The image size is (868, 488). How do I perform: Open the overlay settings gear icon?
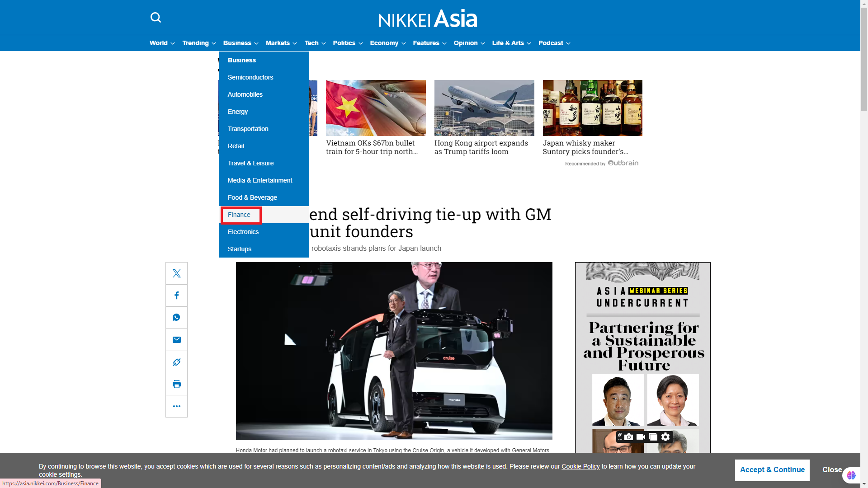coord(665,437)
